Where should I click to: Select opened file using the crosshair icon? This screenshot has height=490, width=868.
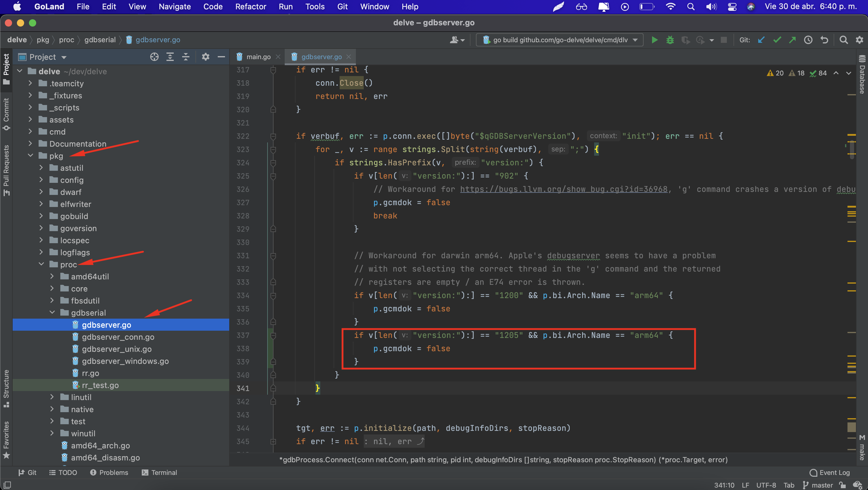click(154, 57)
